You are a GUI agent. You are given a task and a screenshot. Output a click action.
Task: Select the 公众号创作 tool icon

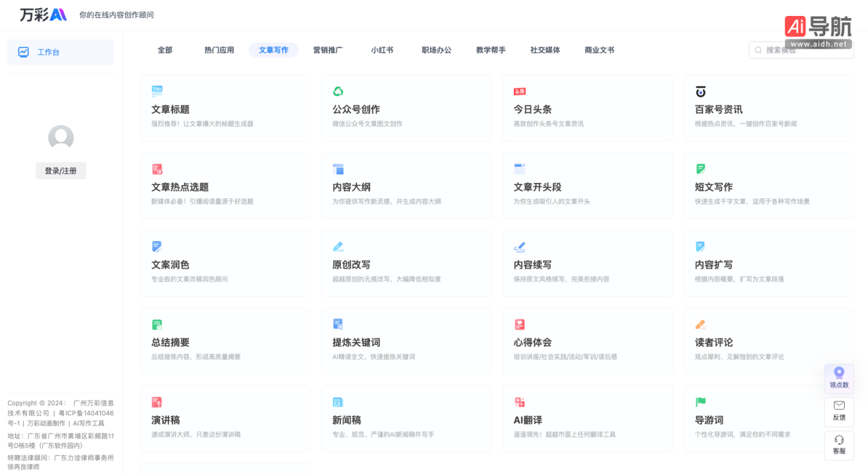[x=337, y=91]
